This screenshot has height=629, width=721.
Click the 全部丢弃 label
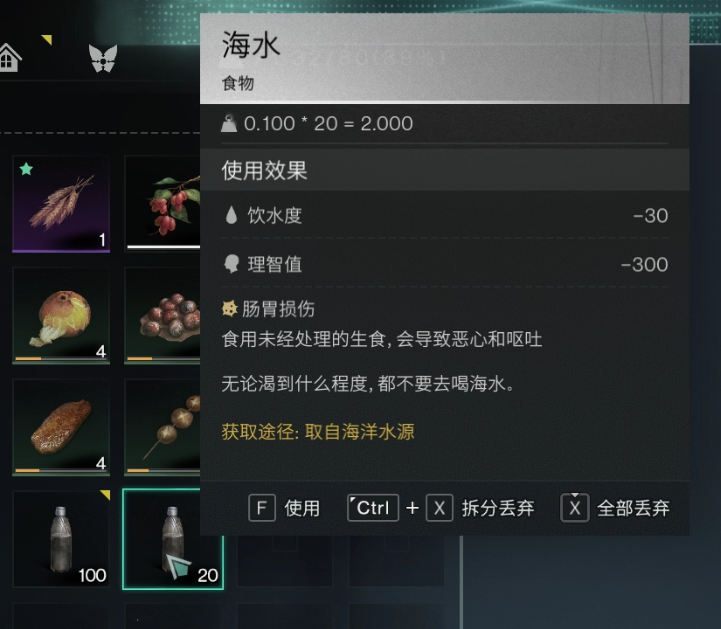pos(633,509)
